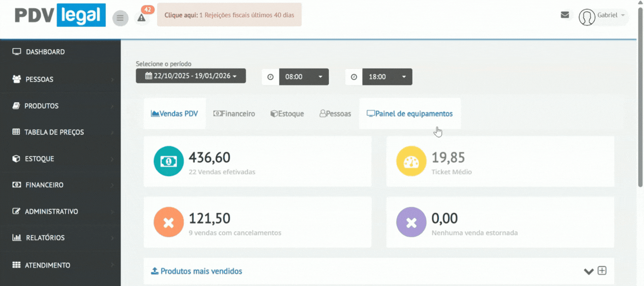Expand the Pessoas sidebar menu
Image resolution: width=644 pixels, height=286 pixels.
click(60, 79)
